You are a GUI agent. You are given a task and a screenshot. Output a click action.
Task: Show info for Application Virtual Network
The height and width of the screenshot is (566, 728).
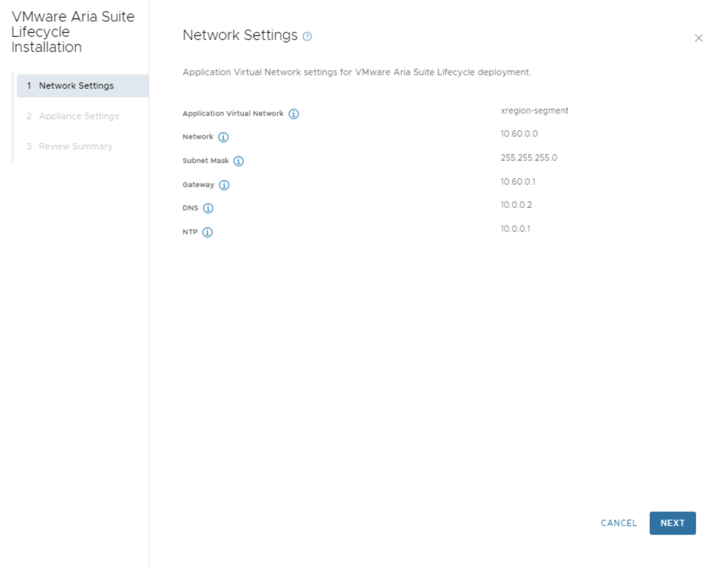click(294, 114)
